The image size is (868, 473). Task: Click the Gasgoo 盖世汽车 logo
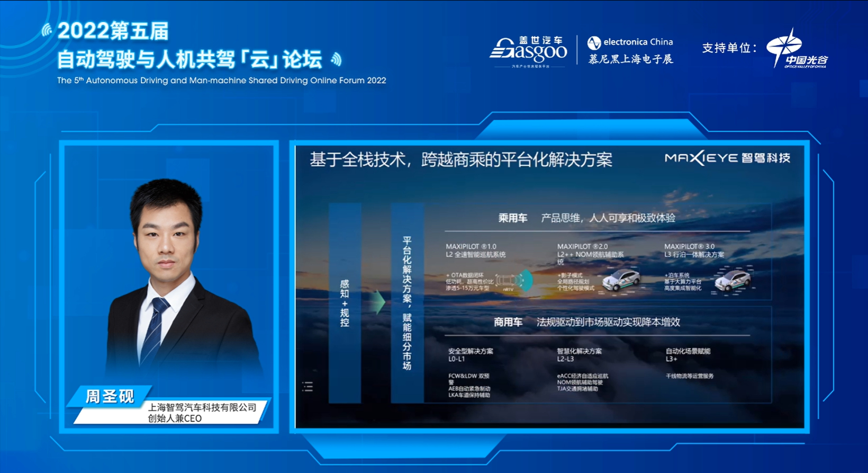[528, 51]
